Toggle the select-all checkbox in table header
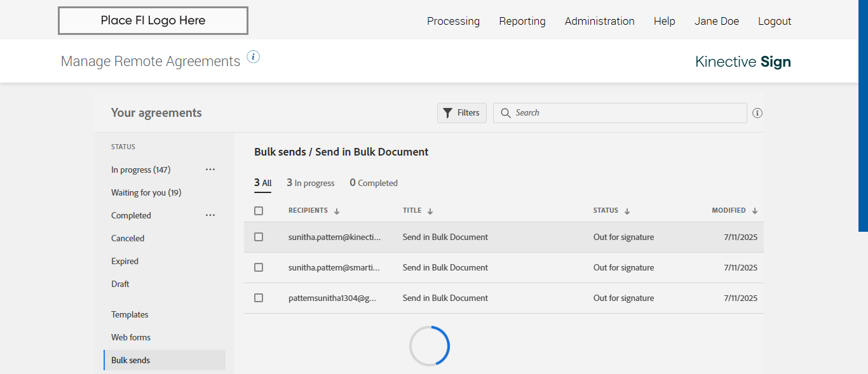868x374 pixels. (x=259, y=211)
